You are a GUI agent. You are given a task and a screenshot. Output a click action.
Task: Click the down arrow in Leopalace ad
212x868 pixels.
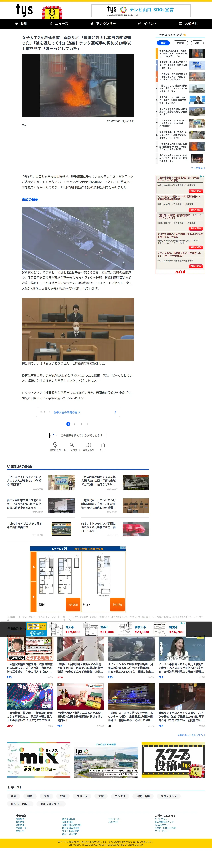pos(33,597)
